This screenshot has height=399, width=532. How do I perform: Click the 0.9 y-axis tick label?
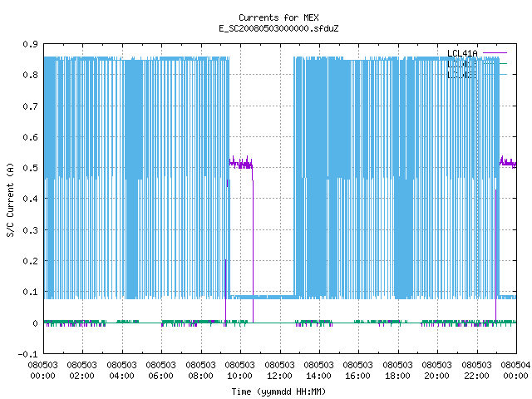tap(31, 44)
